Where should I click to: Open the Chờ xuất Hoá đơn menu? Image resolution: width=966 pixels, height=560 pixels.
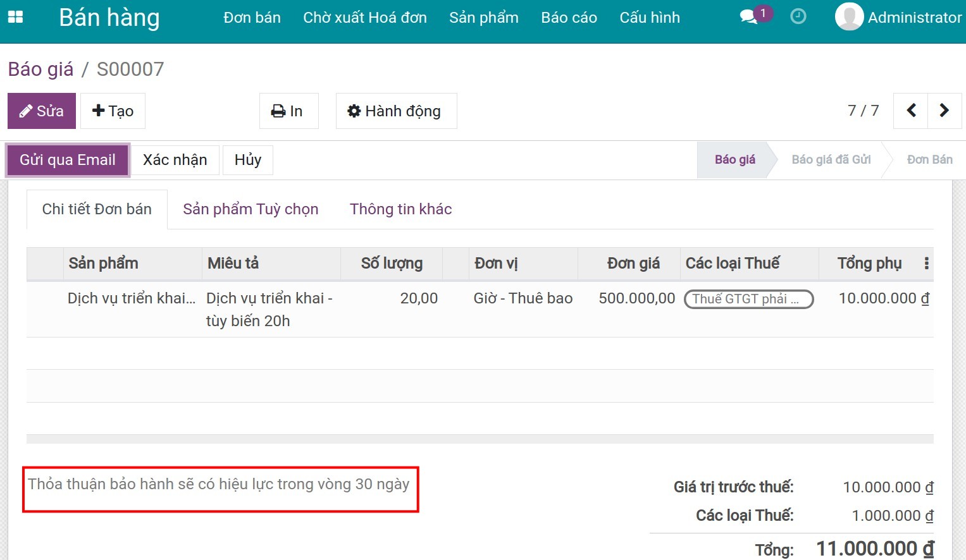point(365,18)
